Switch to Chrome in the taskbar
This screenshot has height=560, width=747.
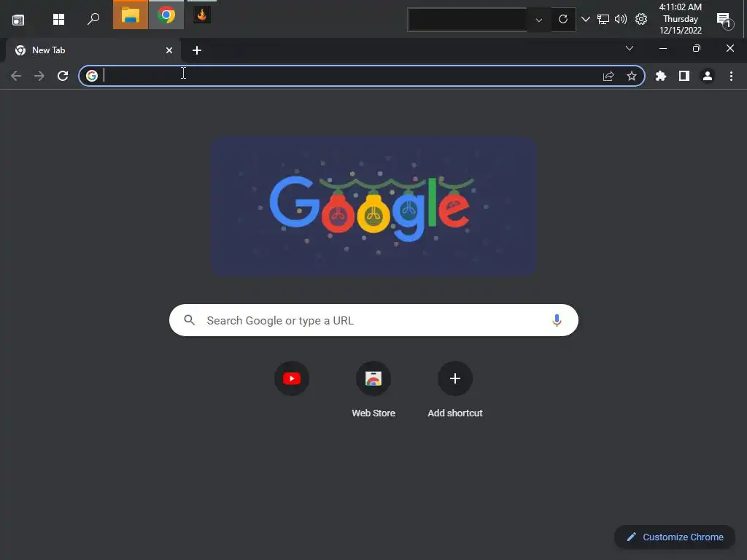pyautogui.click(x=166, y=15)
